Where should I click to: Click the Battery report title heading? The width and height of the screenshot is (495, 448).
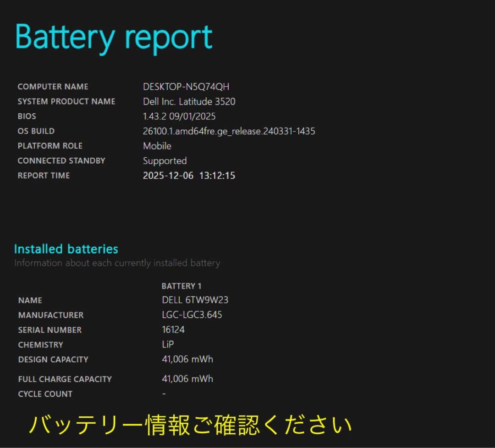[x=113, y=37]
